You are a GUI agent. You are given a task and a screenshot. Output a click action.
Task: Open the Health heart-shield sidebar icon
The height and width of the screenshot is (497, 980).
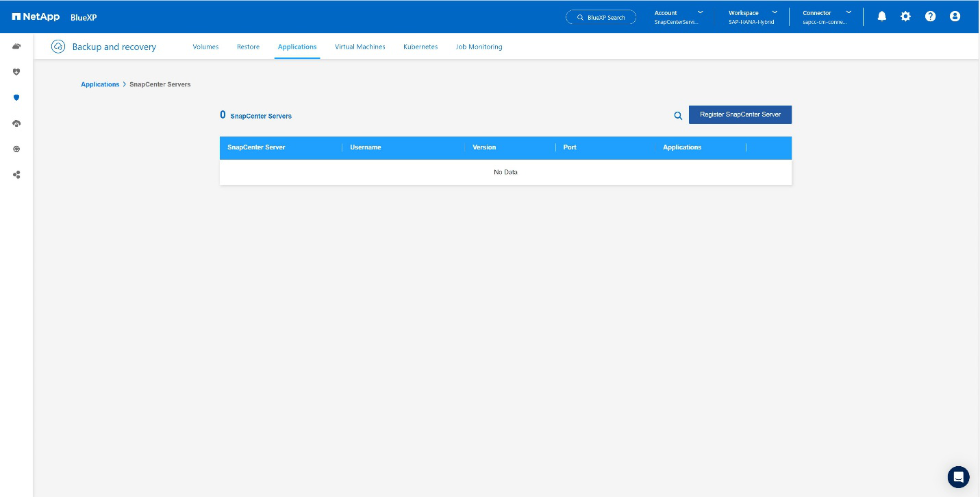[x=16, y=71]
